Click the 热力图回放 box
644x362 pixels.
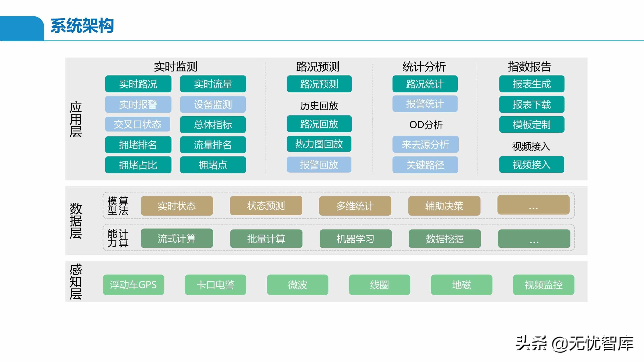pos(319,144)
